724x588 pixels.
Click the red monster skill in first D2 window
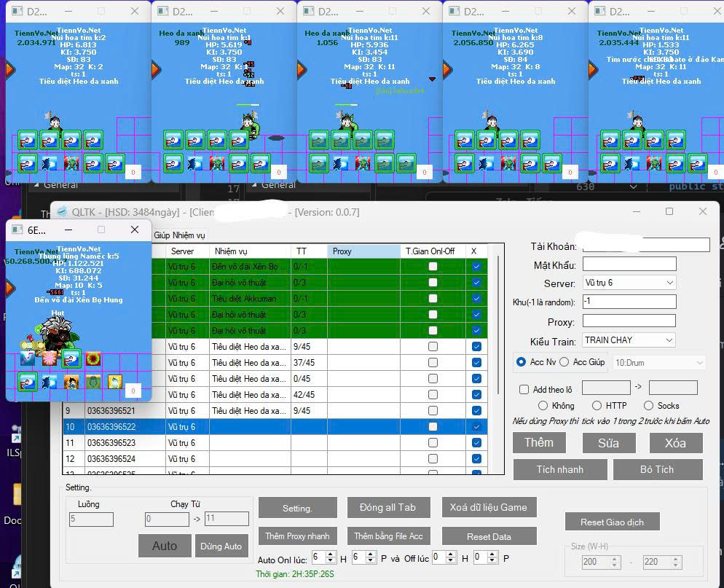point(71,162)
